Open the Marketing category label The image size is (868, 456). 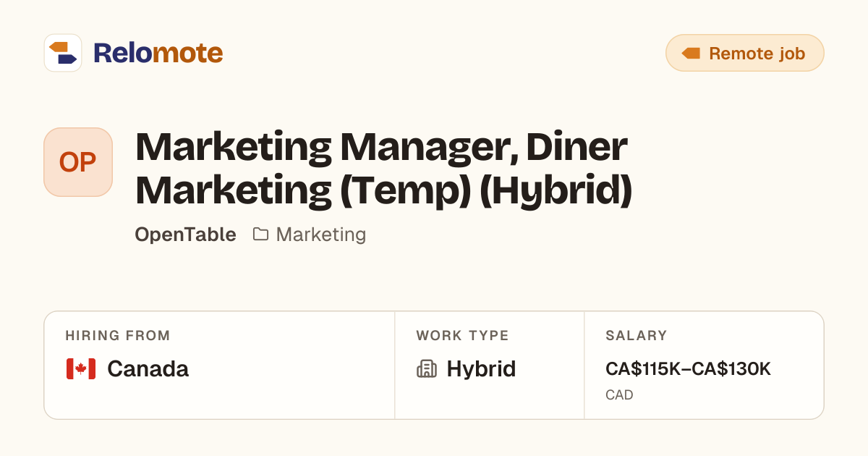(321, 235)
